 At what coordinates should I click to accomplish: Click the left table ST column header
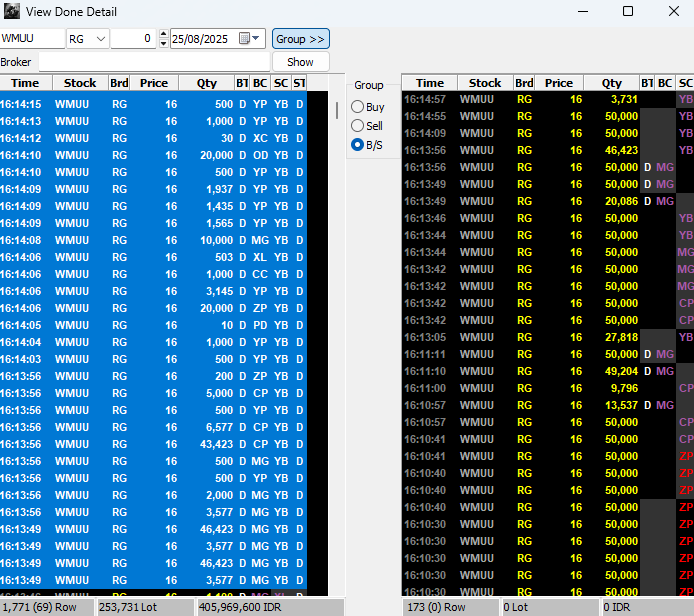coord(299,83)
